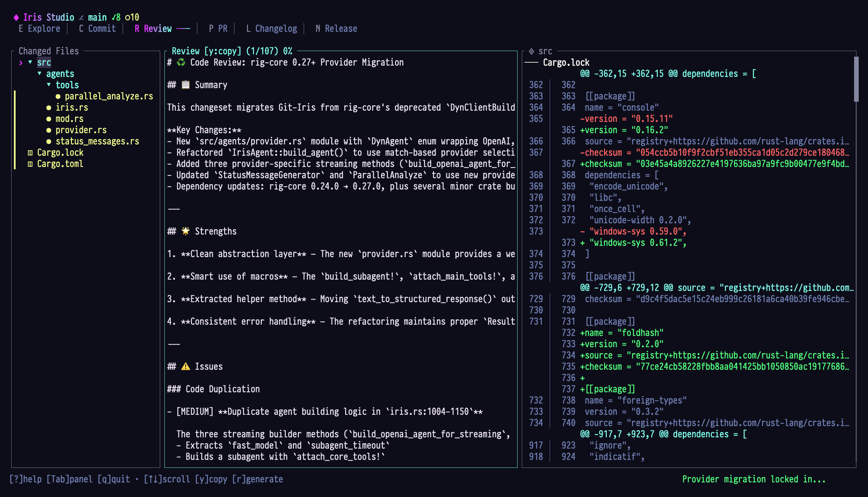Select status_messages.rs in changed files
This screenshot has height=497, width=868.
pos(97,141)
